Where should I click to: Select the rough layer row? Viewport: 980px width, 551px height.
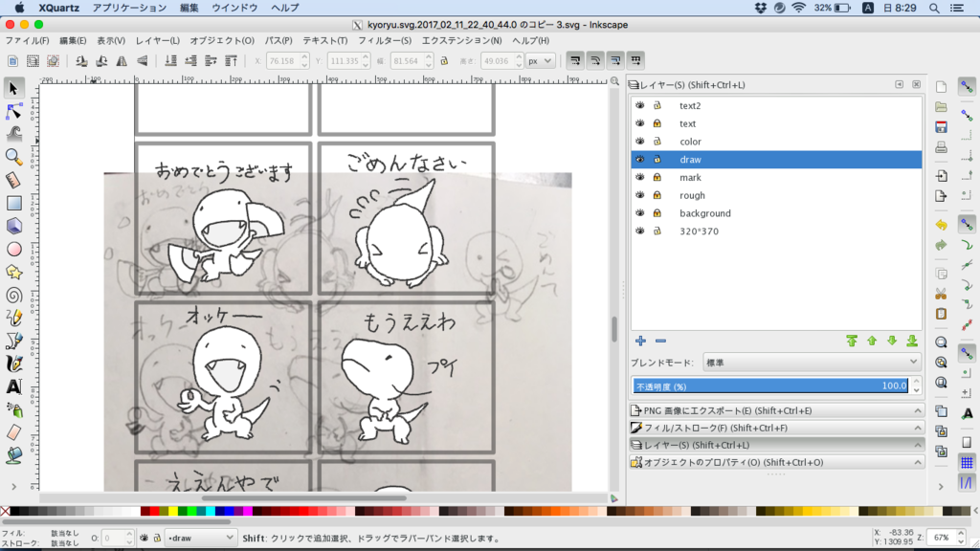click(776, 195)
